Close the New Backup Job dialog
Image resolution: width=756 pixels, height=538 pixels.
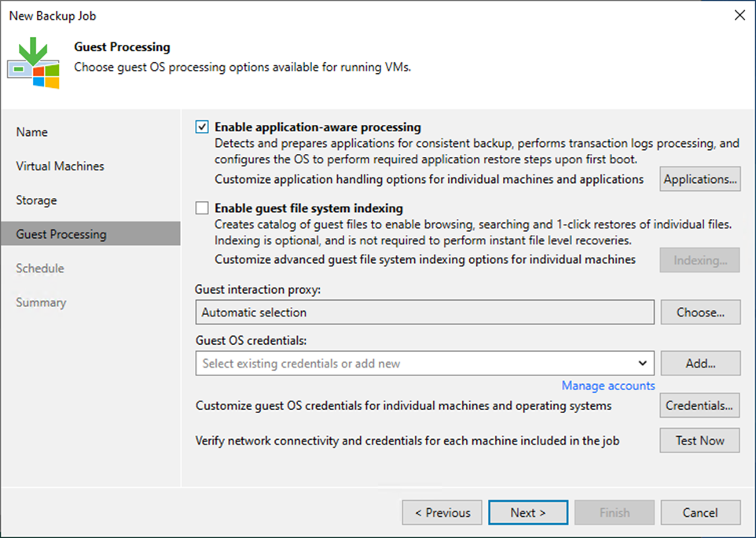(739, 15)
